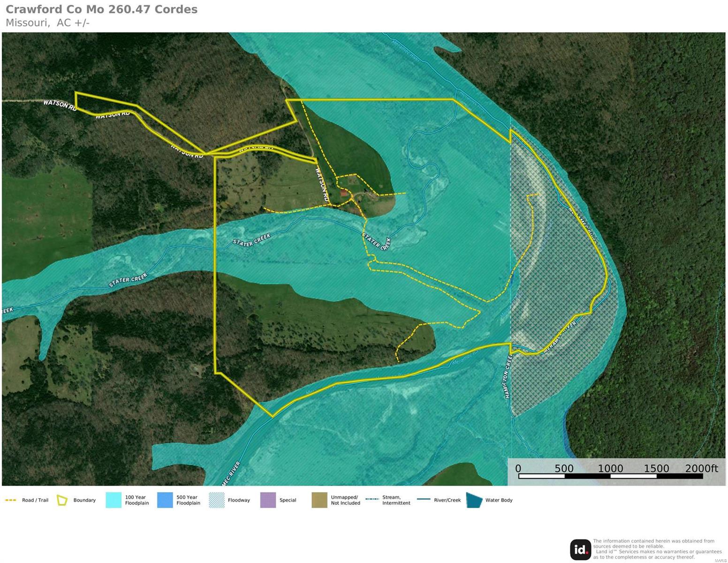This screenshot has width=728, height=563.
Task: Click the Floodway hatched pattern legend icon
Action: (216, 500)
